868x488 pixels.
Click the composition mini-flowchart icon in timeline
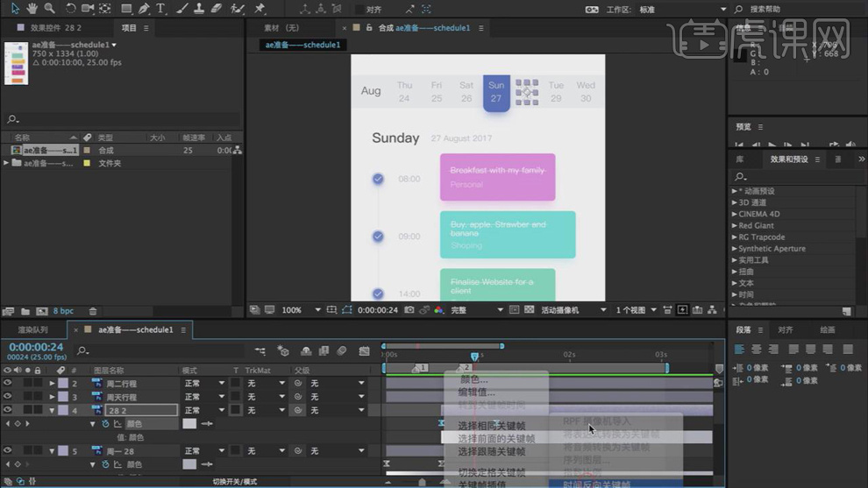click(x=260, y=350)
